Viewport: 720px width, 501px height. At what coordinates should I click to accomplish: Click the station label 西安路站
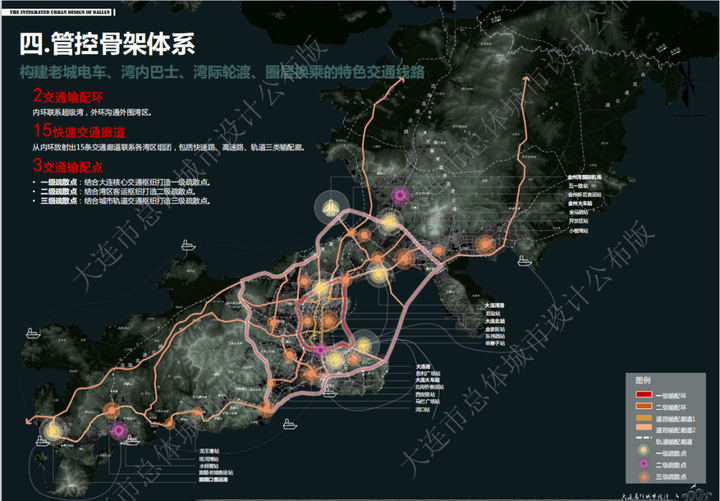[425, 394]
